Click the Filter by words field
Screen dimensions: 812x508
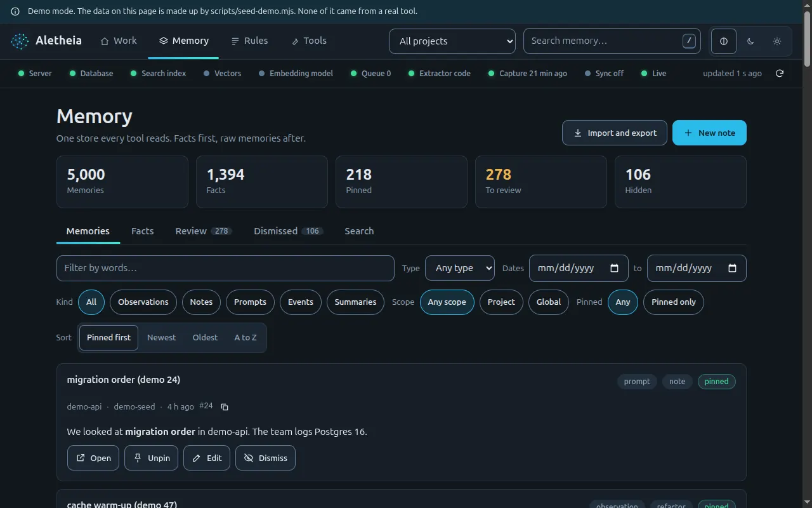point(225,268)
